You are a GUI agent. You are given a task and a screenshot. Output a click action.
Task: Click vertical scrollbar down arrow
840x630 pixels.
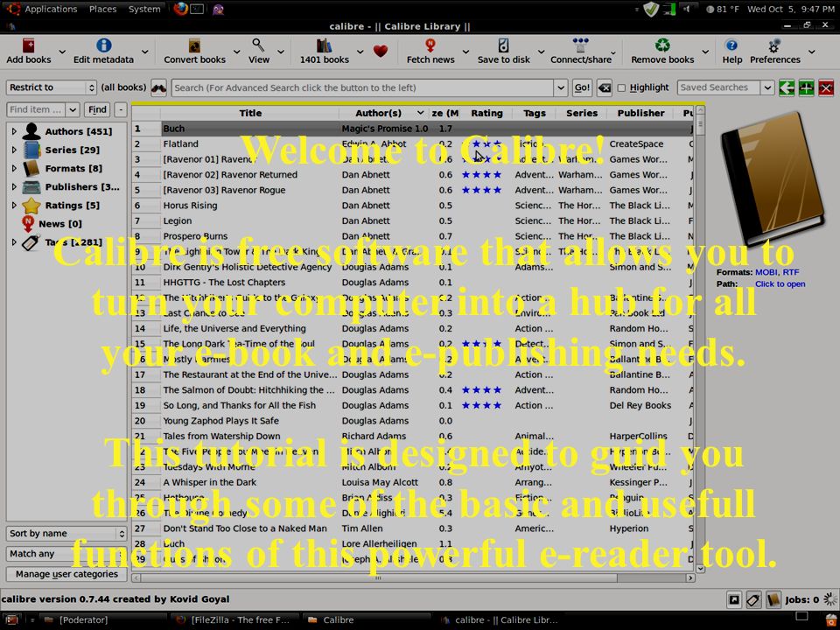tap(700, 569)
